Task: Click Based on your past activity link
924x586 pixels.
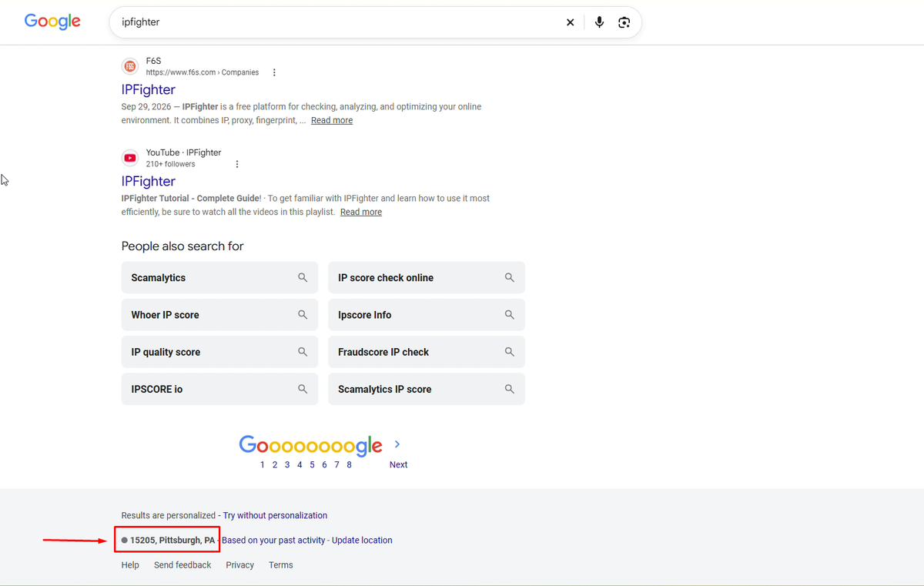Action: pyautogui.click(x=273, y=540)
